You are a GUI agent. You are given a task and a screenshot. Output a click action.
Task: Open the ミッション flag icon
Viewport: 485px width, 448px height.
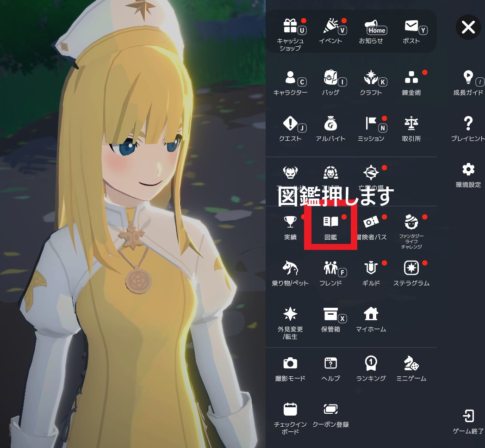[371, 124]
